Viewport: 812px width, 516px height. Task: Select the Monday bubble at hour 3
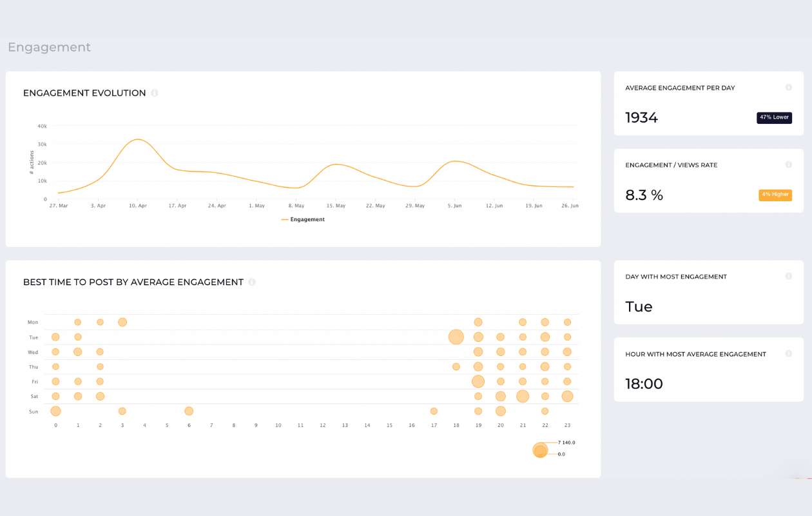tap(122, 322)
